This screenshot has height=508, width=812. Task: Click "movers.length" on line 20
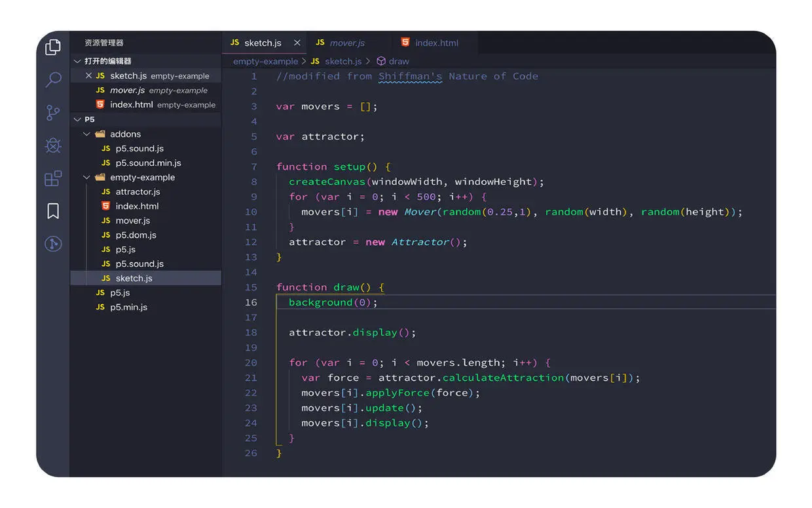click(458, 362)
